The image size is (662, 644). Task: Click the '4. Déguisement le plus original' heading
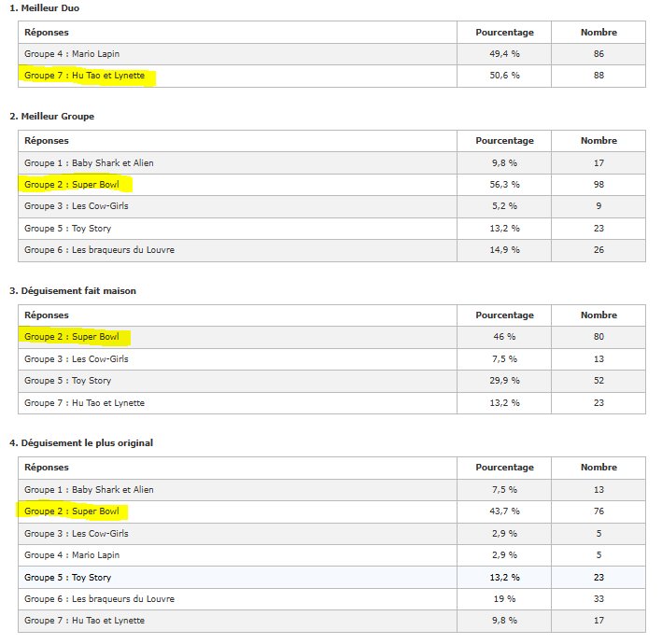(80, 443)
